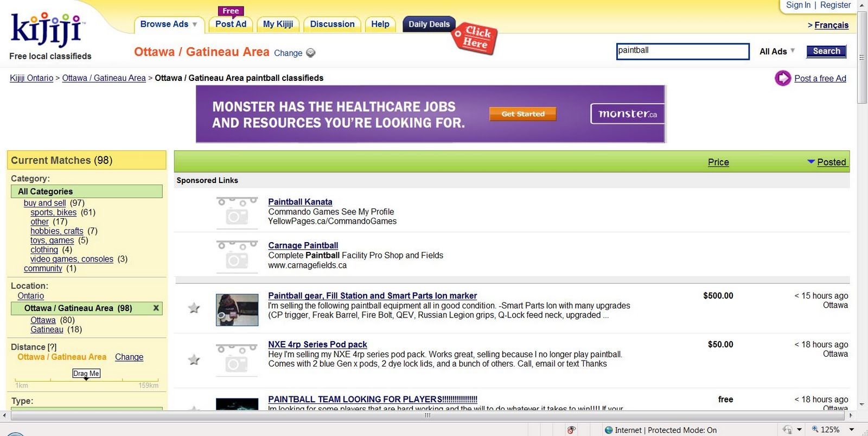This screenshot has width=868, height=436.
Task: Click the Internet zone globe in status bar
Action: [609, 430]
